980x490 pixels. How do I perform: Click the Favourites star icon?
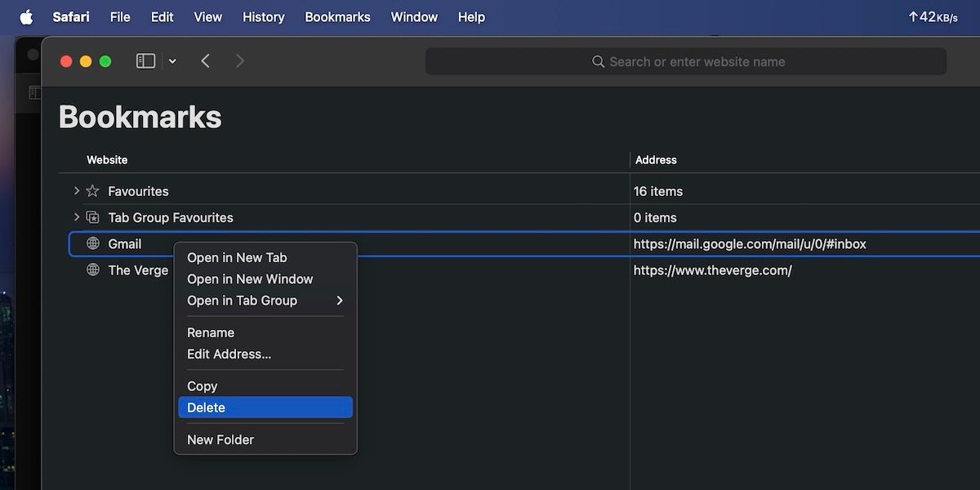(92, 190)
